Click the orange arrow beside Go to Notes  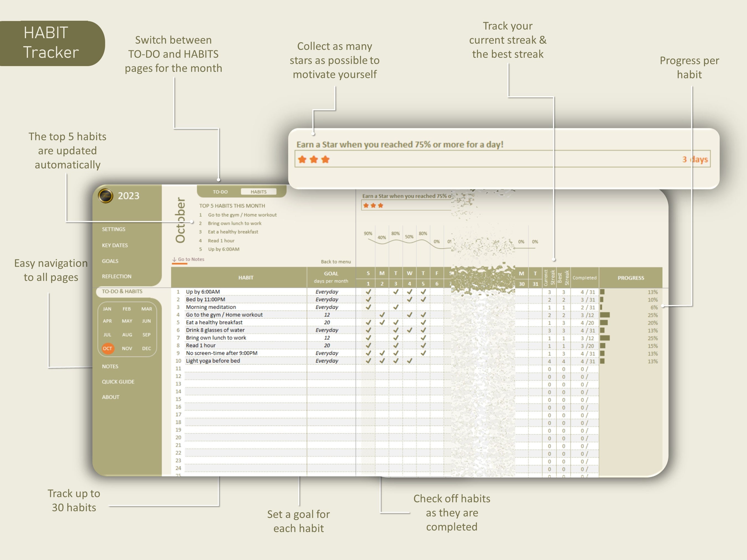tap(175, 261)
